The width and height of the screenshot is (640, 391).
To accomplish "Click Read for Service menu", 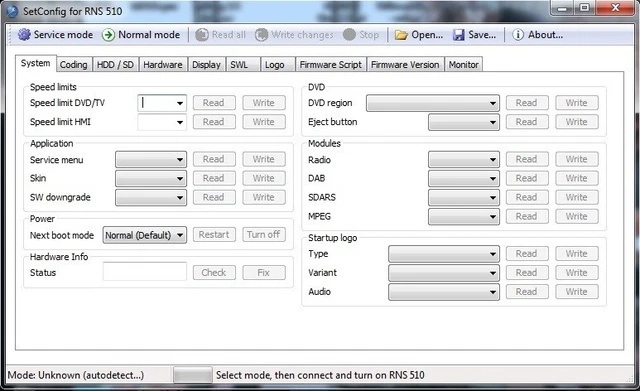I will click(x=214, y=159).
